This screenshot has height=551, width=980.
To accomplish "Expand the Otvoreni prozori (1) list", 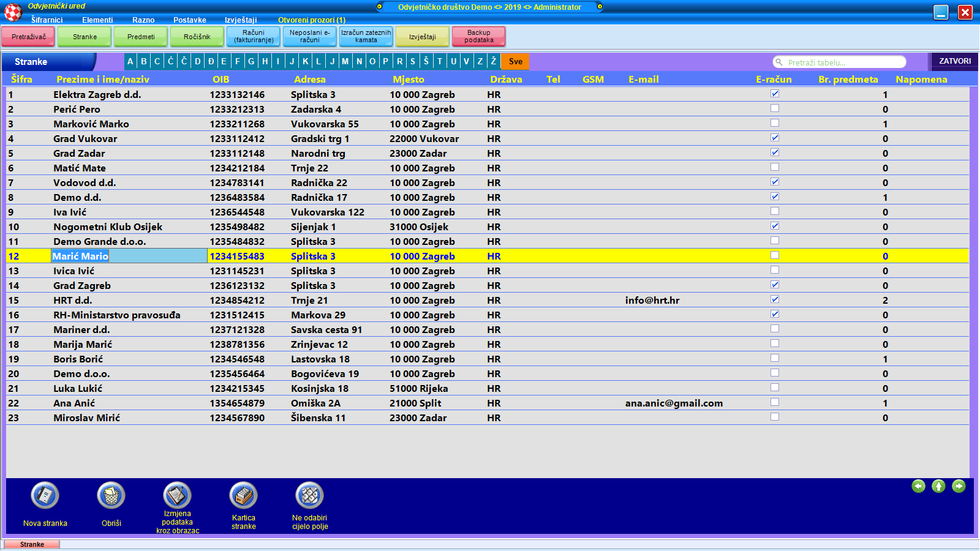I will click(x=311, y=20).
